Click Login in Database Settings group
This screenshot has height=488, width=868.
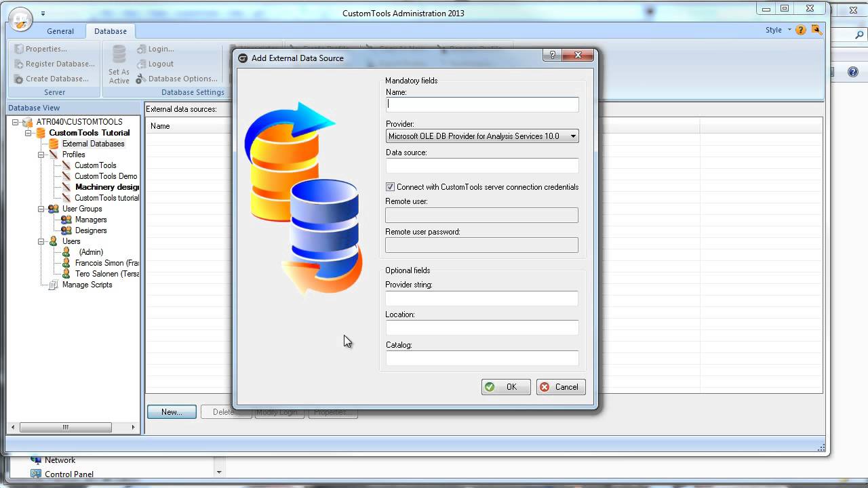[155, 49]
